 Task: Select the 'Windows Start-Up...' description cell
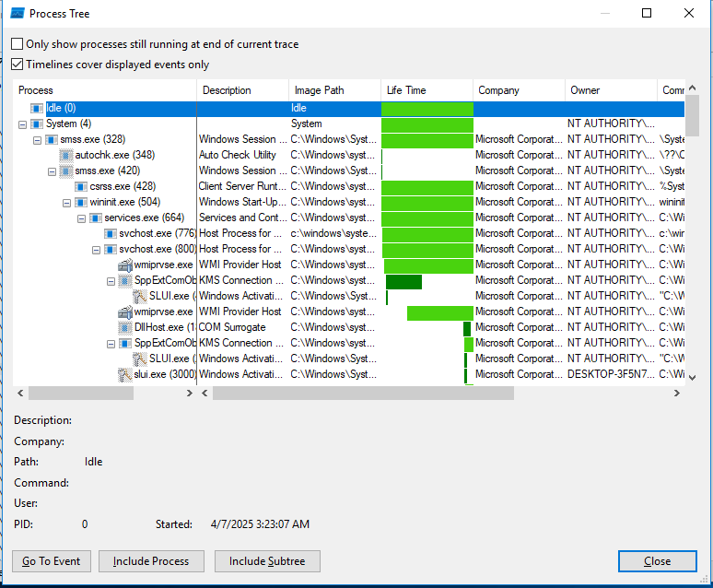(243, 202)
